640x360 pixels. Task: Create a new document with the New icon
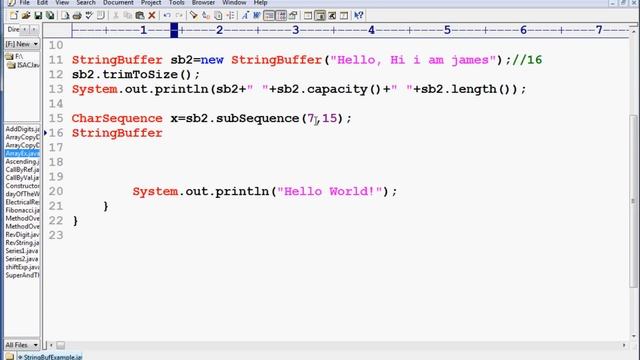pyautogui.click(x=13, y=16)
